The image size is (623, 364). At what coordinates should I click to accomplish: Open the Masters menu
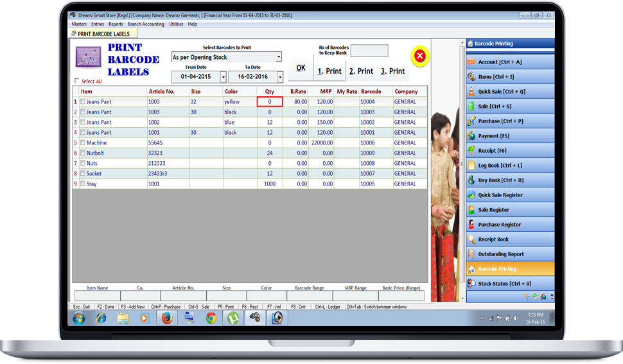[79, 24]
